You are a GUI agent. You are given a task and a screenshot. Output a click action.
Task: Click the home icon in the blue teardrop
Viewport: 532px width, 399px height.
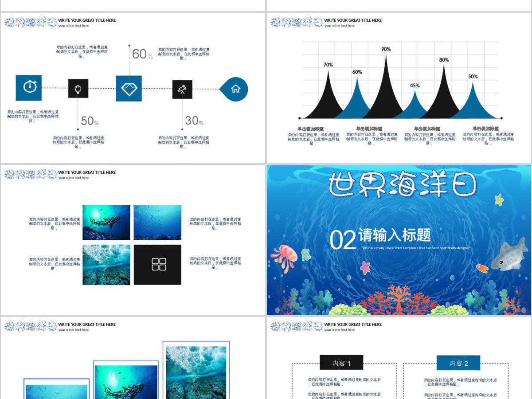coord(235,89)
